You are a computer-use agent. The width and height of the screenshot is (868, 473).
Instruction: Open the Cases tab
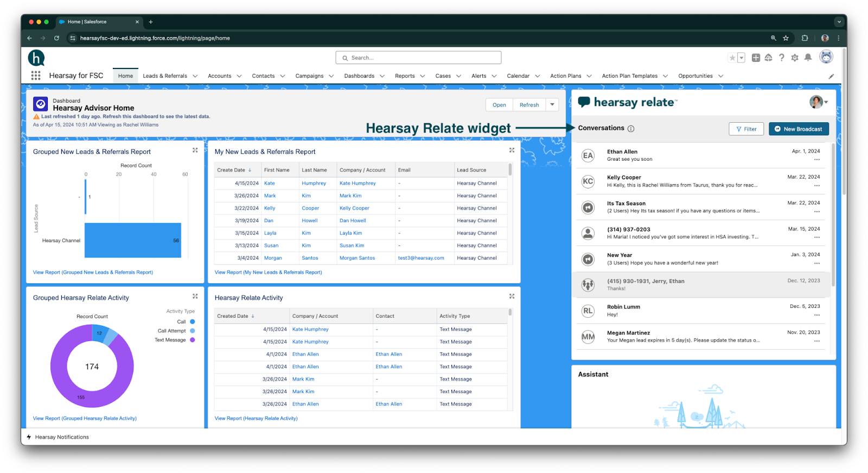point(443,76)
